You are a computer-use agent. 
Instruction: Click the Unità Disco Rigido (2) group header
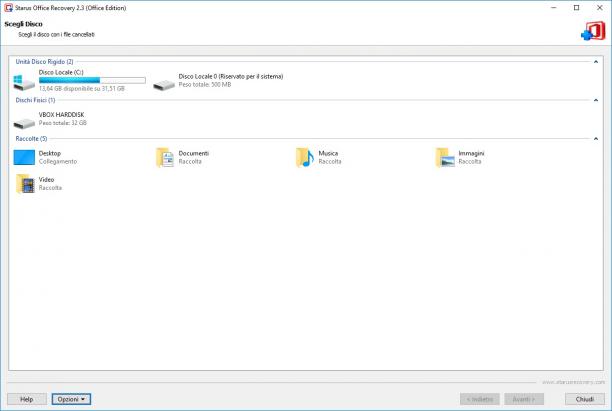pyautogui.click(x=44, y=62)
